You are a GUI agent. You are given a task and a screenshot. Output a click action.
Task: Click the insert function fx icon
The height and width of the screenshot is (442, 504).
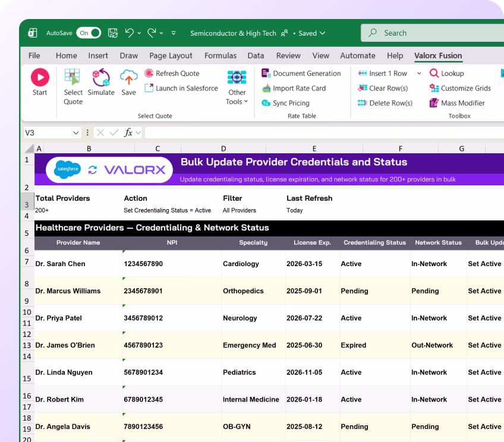[128, 132]
